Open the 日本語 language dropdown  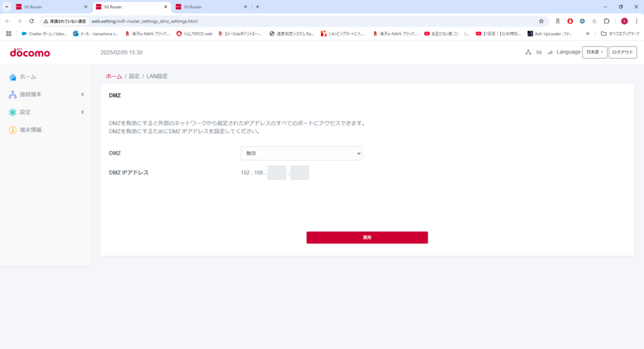pyautogui.click(x=595, y=52)
